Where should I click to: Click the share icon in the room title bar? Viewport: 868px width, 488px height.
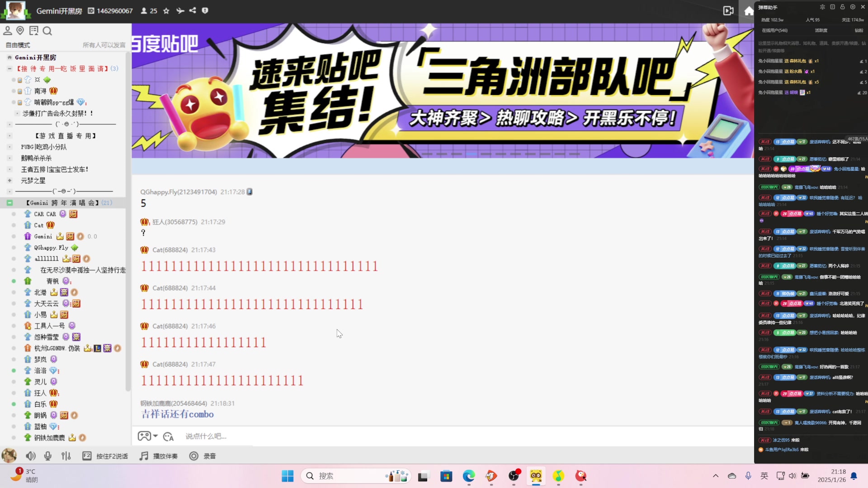(x=192, y=11)
